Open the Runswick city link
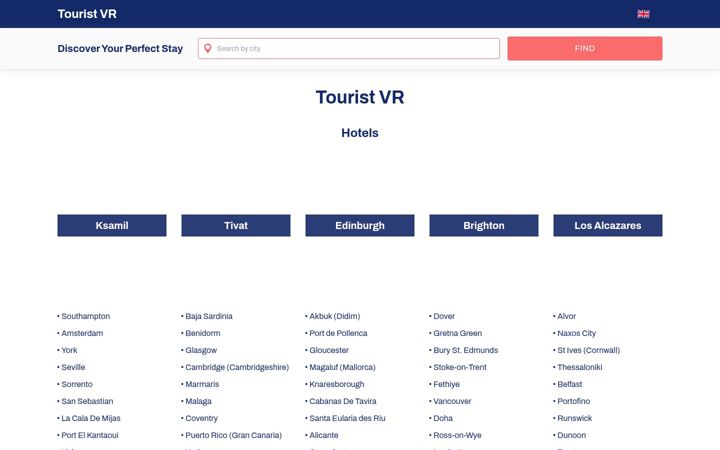The width and height of the screenshot is (720, 450). [575, 418]
